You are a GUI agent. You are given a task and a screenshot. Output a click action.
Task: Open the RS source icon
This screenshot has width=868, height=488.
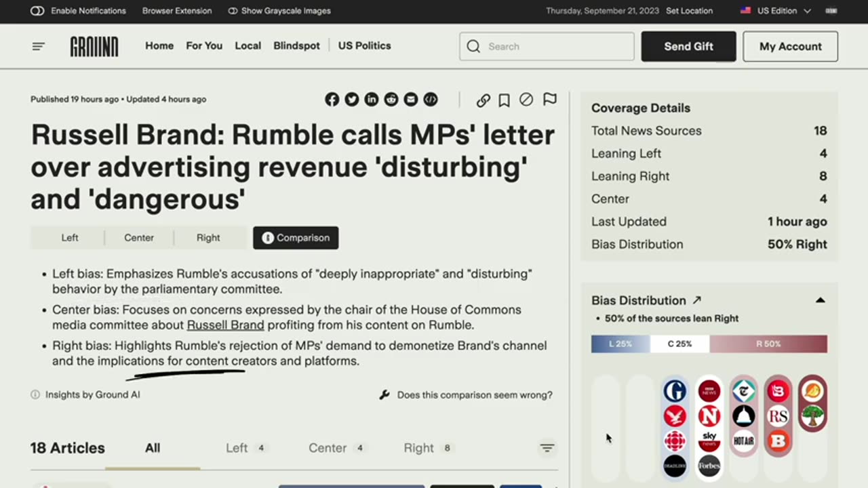778,416
